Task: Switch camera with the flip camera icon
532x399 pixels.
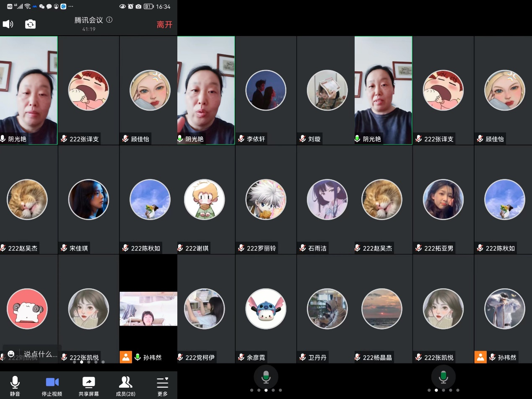Action: point(30,24)
